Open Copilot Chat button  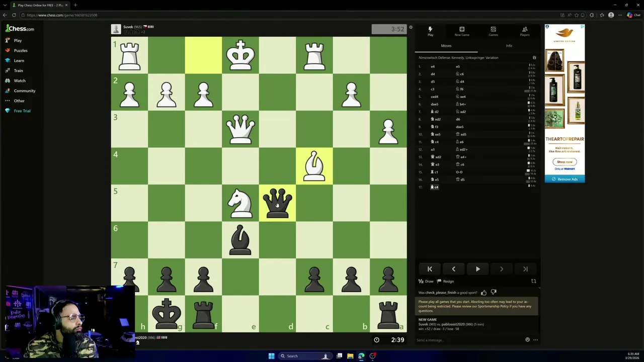tap(633, 15)
